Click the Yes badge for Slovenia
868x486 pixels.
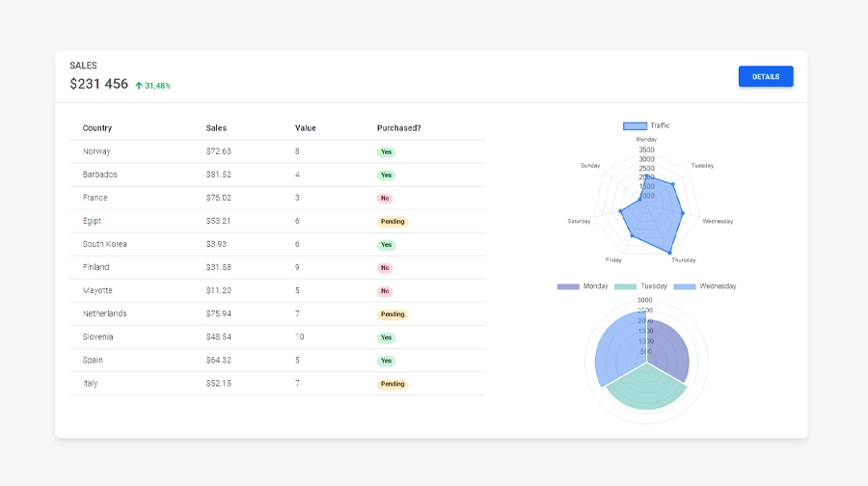[386, 337]
